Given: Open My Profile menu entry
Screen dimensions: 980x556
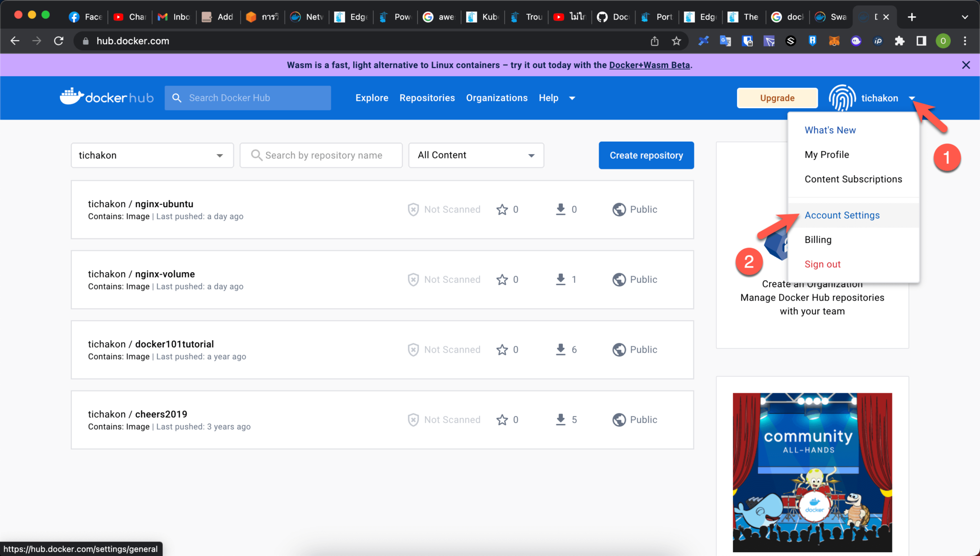Looking at the screenshot, I should click(826, 155).
